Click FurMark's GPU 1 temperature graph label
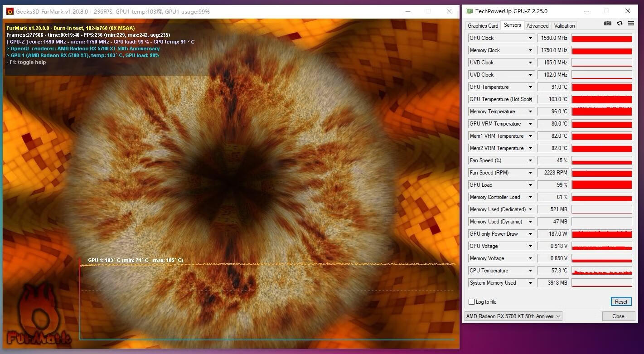The width and height of the screenshot is (644, 354). coord(136,260)
